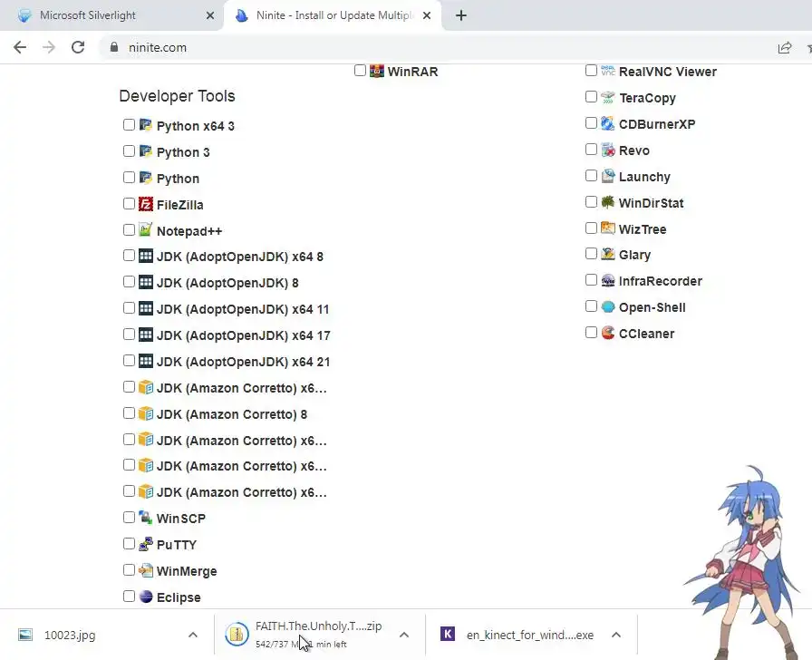The width and height of the screenshot is (812, 660).
Task: Click the Eclipse icon
Action: [146, 597]
